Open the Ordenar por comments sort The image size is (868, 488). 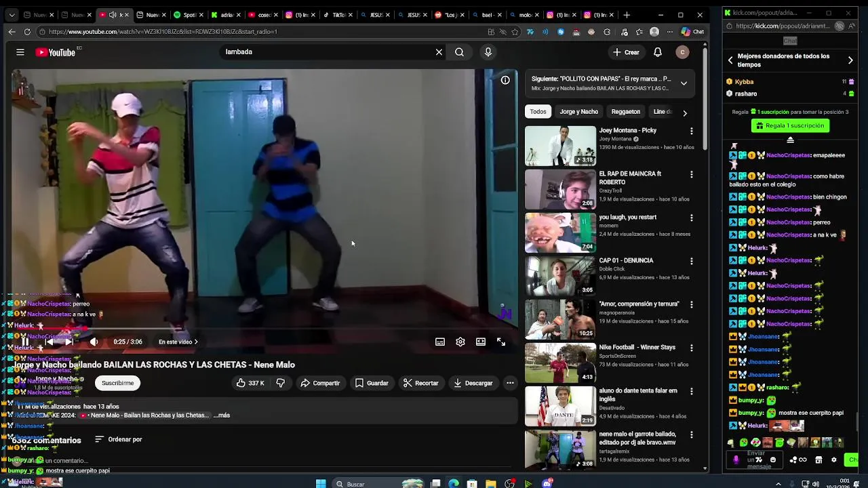coord(118,439)
